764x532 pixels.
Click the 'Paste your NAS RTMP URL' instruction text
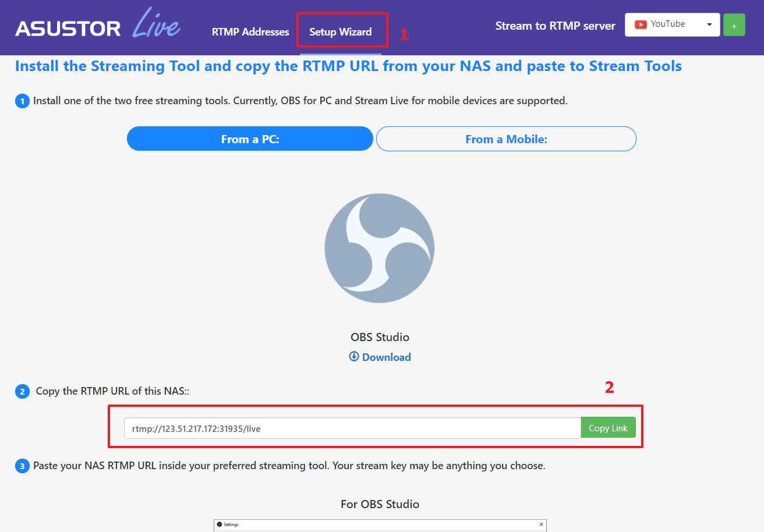point(289,466)
